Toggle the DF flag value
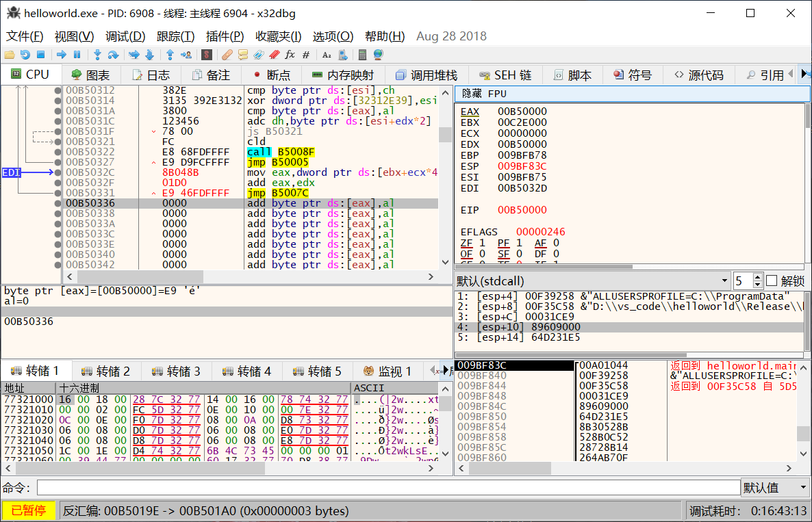 coord(556,254)
